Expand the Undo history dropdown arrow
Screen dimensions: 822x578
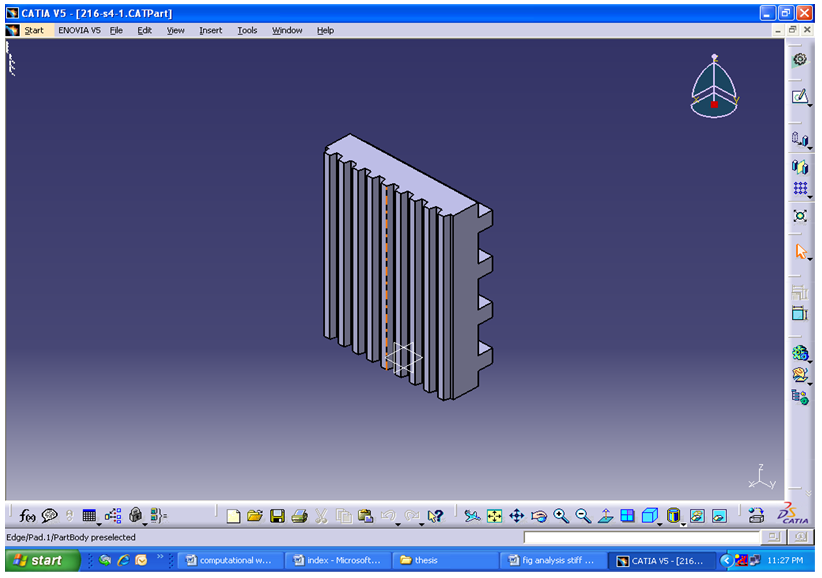(x=398, y=523)
